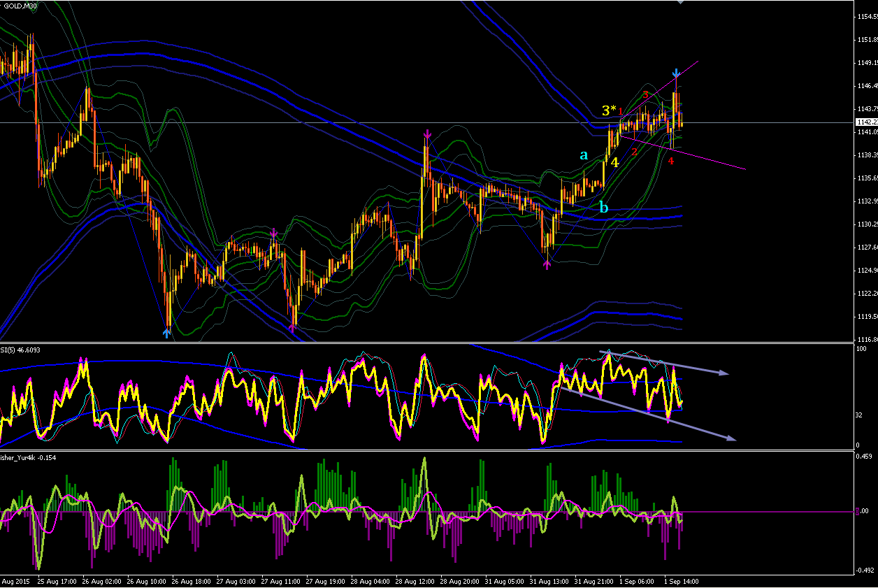Click the GOLD,M30 chart title
The image size is (878, 588).
21,6
